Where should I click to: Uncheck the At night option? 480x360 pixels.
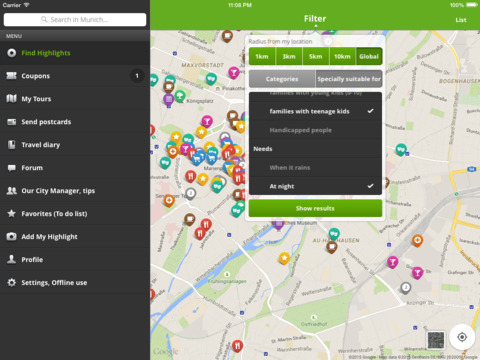(315, 186)
